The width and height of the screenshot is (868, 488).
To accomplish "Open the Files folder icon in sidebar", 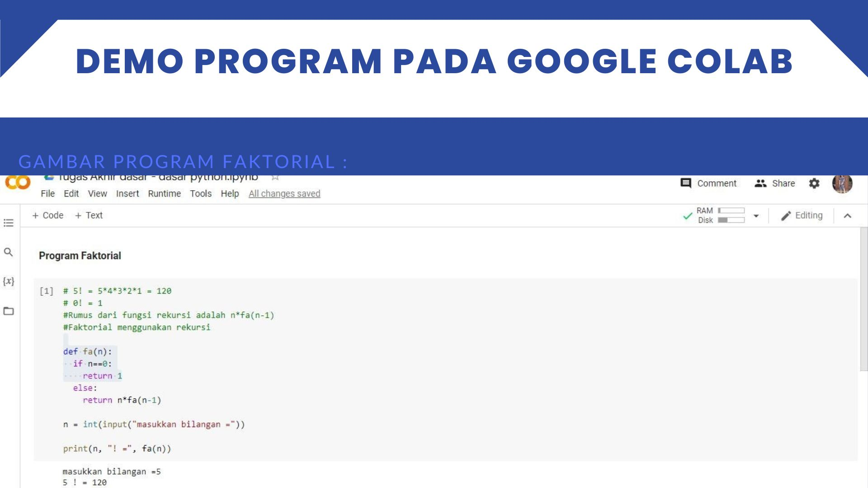I will (9, 311).
